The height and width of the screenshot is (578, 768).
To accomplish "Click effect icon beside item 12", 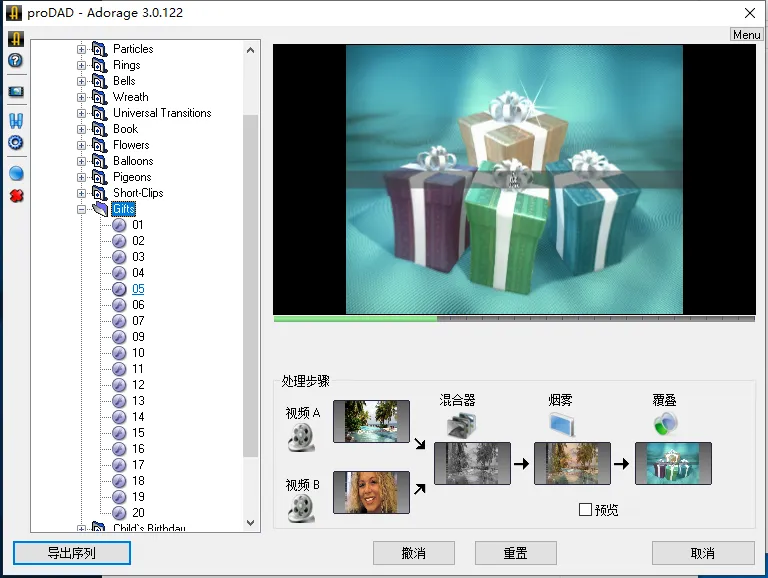I will coord(119,385).
